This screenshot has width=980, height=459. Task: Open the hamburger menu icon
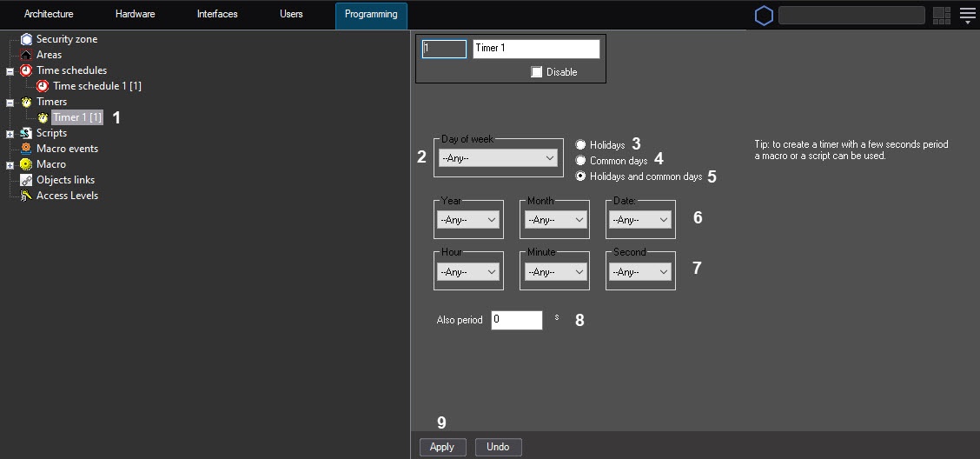point(968,16)
